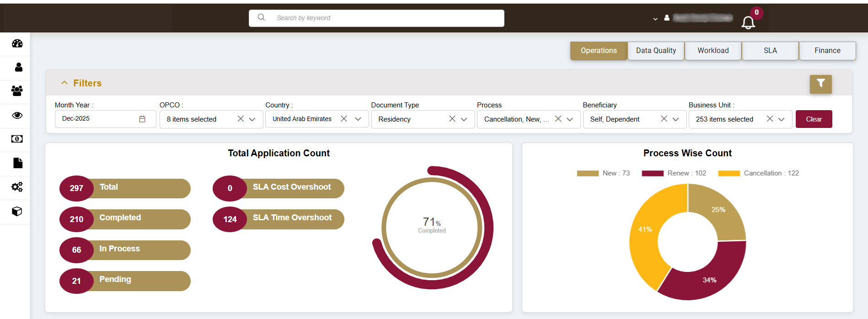This screenshot has height=319, width=868.
Task: Toggle the Renew legend swatch
Action: tap(653, 173)
